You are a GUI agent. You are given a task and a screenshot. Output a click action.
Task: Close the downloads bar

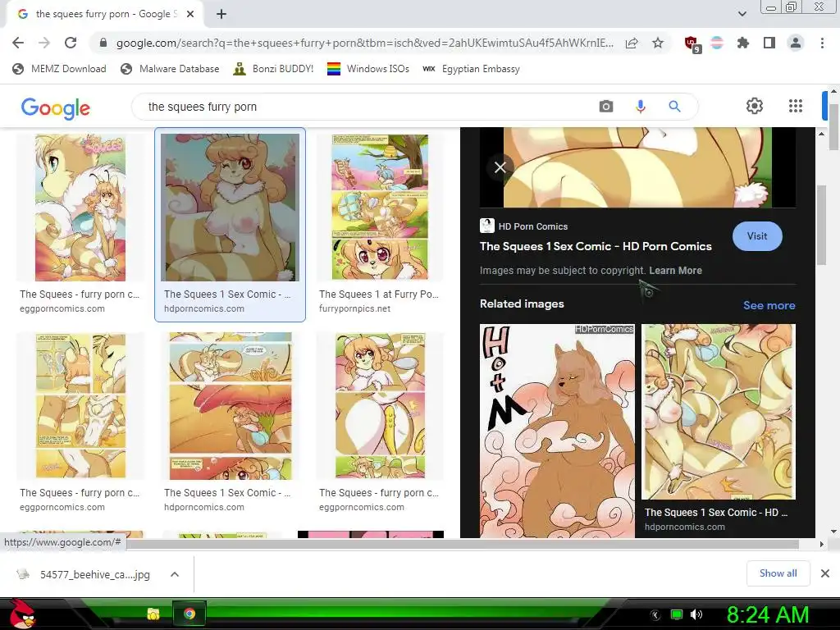(825, 573)
